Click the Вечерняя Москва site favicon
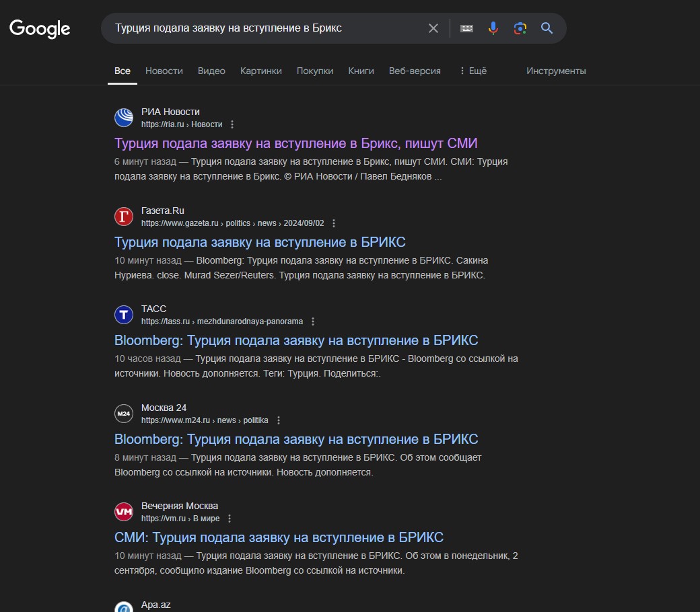 point(124,512)
